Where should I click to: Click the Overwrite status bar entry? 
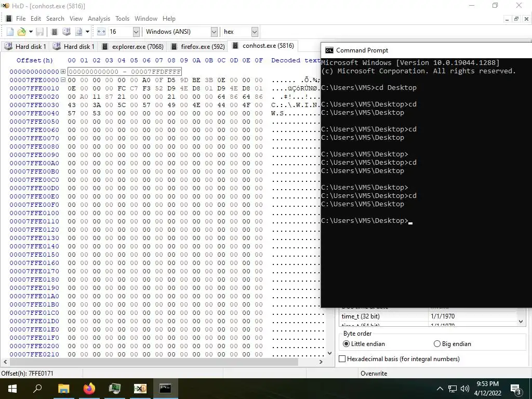[x=374, y=374]
